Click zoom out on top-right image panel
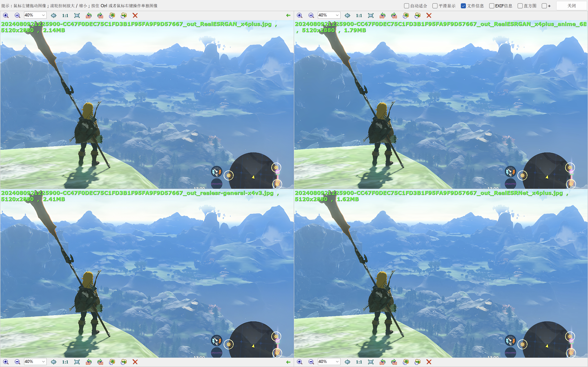The image size is (588, 367). coord(311,16)
